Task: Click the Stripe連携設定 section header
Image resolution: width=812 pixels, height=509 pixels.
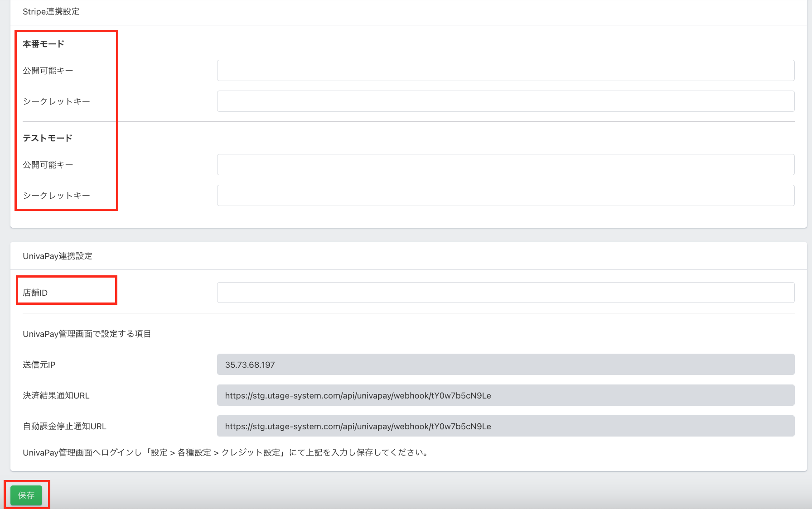Action: point(51,12)
